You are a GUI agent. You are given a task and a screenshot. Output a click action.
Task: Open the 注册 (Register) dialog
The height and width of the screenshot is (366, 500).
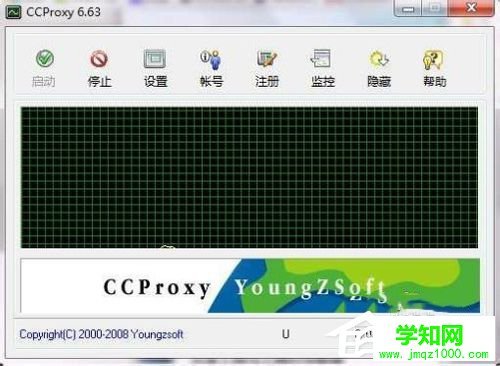coord(267,68)
